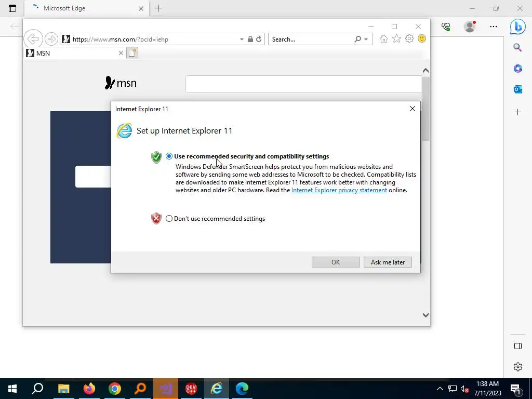532x399 pixels.
Task: Open Edge tab actions menu icon
Action: coord(12,8)
